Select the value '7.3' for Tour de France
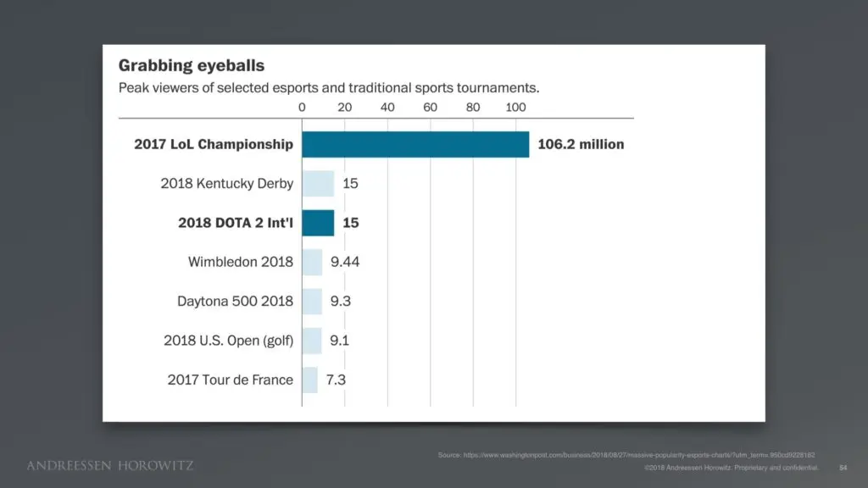Screen dimensions: 868x488 tap(336, 380)
